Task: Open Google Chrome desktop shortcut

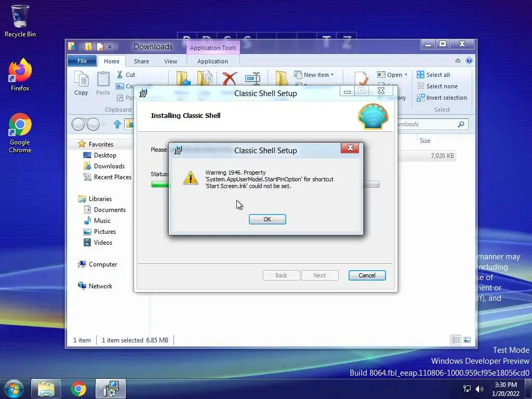Action: click(20, 133)
